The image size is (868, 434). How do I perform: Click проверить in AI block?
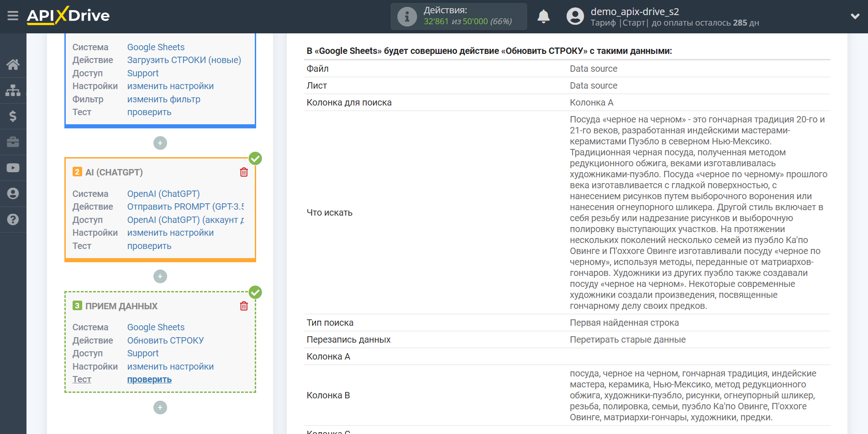tap(149, 246)
